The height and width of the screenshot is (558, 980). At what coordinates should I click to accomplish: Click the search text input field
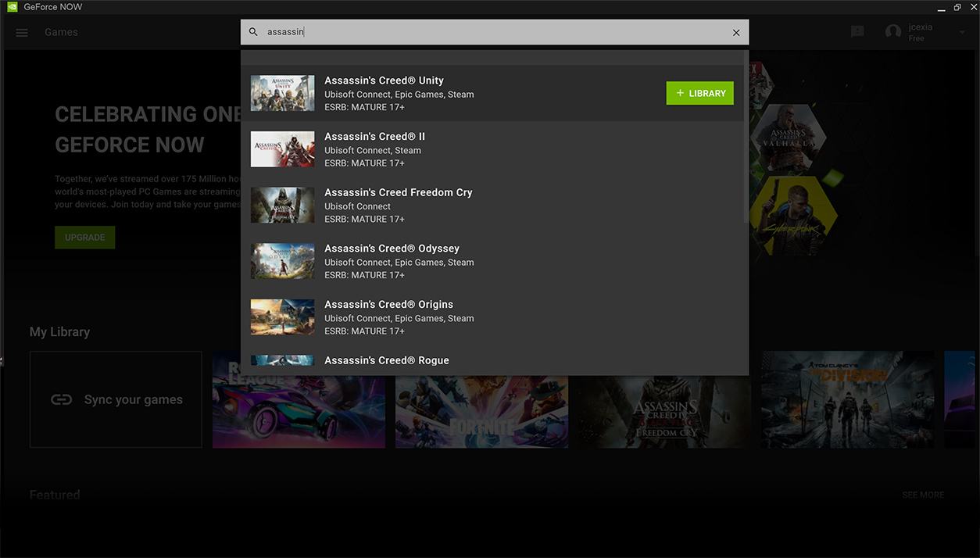point(492,32)
